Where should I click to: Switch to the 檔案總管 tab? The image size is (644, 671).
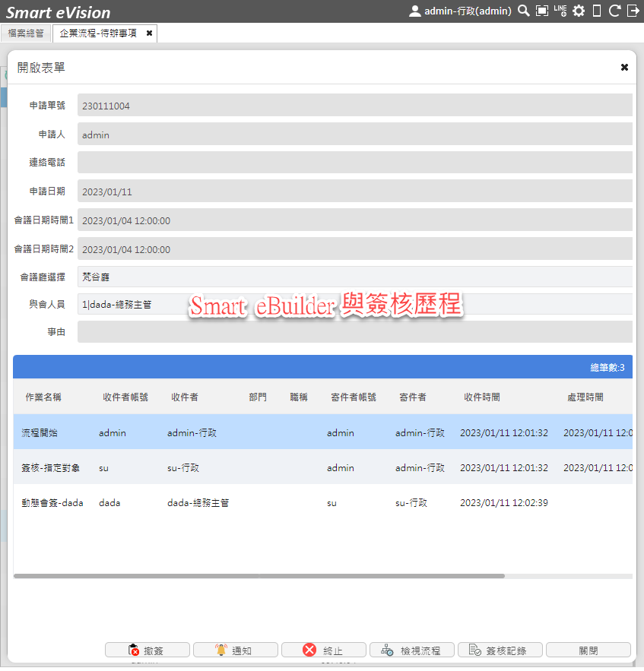pyautogui.click(x=25, y=33)
